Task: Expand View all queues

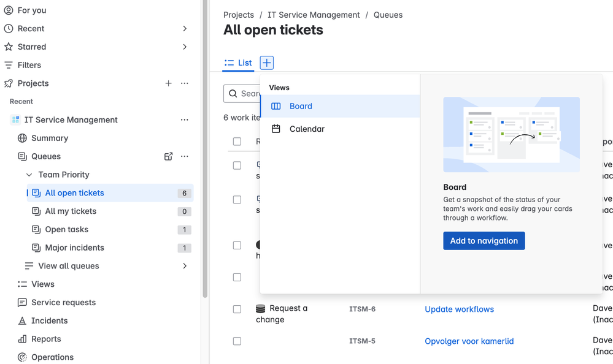Action: [185, 266]
